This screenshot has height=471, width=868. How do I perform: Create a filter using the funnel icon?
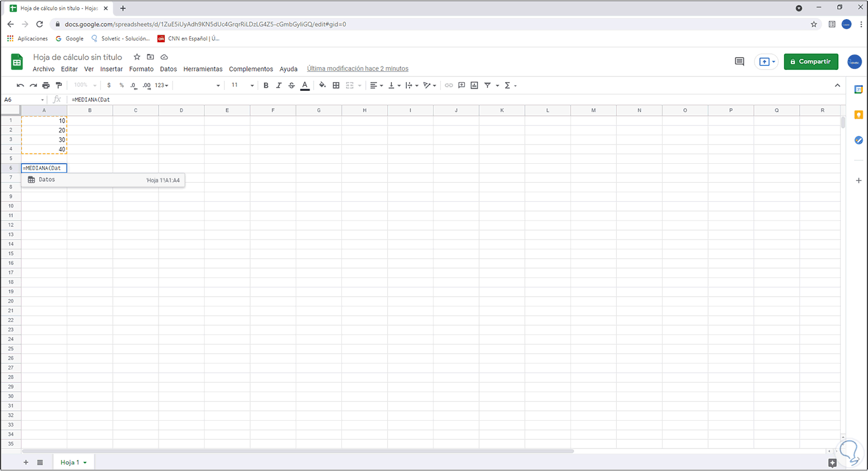pyautogui.click(x=488, y=85)
